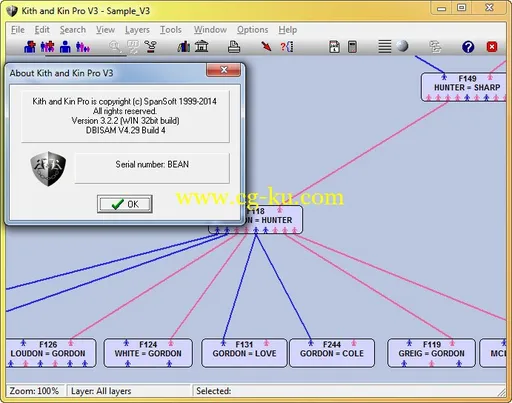Open the Options menu

click(x=252, y=30)
